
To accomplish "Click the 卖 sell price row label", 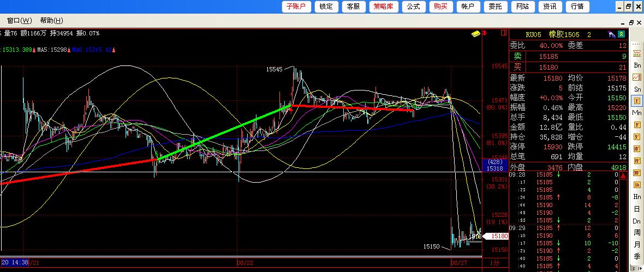I will coord(517,56).
